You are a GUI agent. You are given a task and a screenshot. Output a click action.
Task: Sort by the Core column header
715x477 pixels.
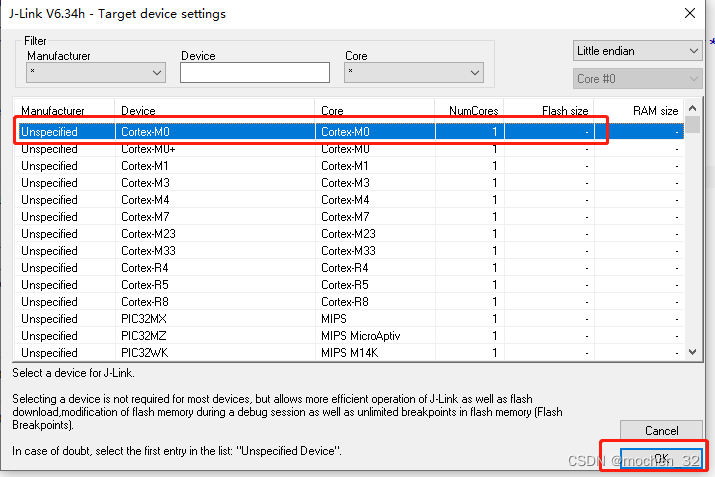pyautogui.click(x=374, y=111)
